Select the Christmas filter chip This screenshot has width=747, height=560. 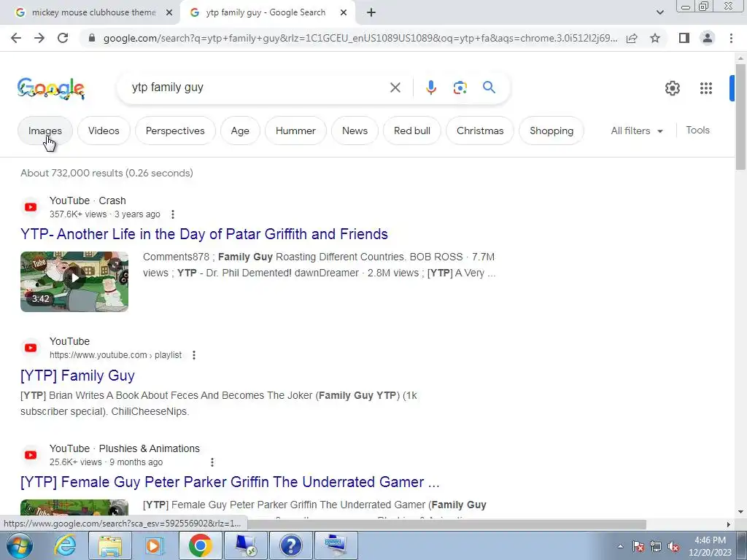480,131
